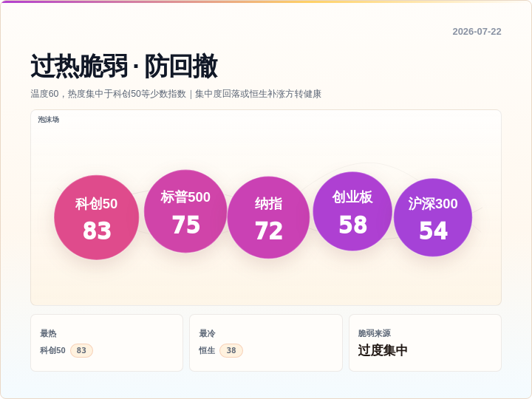
Task: Click the 泡沫场 panel label
Action: tap(49, 120)
